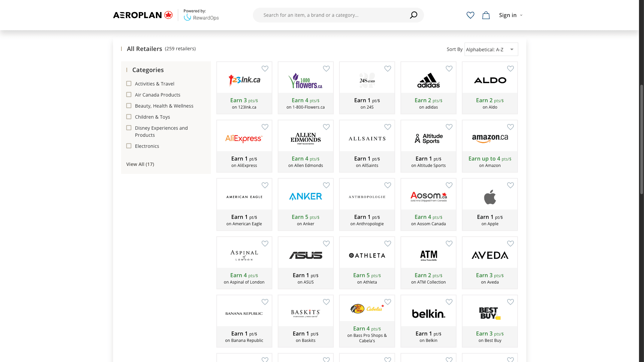This screenshot has width=644, height=362.
Task: Favorite the Belkin heart icon
Action: pyautogui.click(x=449, y=302)
